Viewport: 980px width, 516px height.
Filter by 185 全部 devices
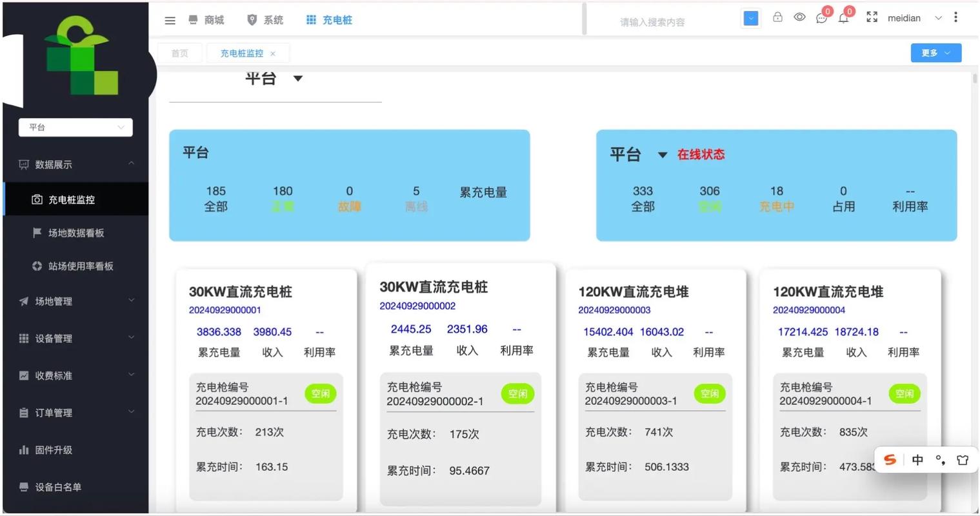tap(215, 199)
